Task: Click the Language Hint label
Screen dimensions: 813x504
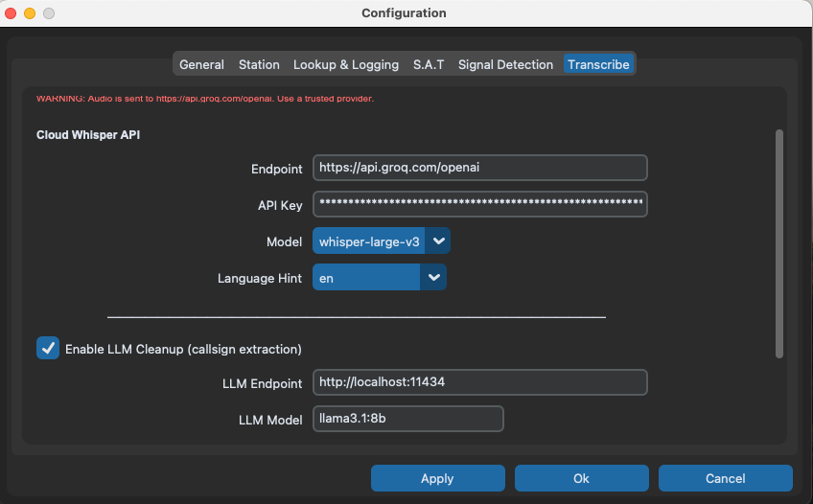Action: pyautogui.click(x=259, y=278)
